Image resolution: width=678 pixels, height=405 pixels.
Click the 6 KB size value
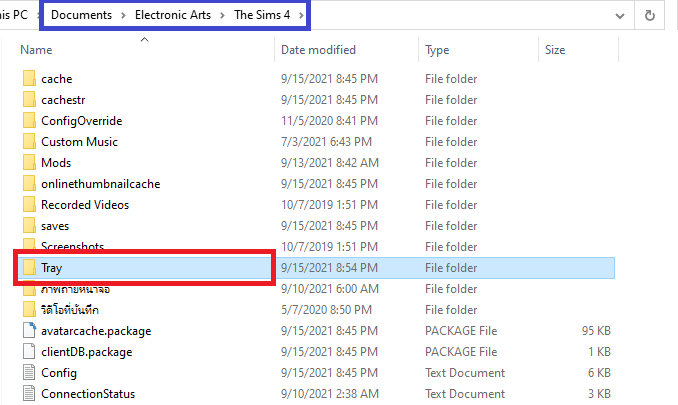(x=599, y=373)
